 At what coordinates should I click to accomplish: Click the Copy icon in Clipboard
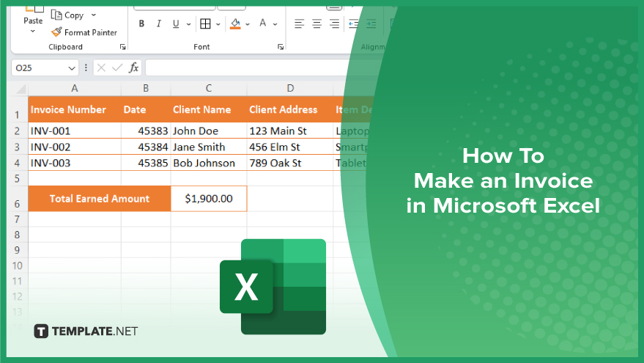[x=56, y=15]
